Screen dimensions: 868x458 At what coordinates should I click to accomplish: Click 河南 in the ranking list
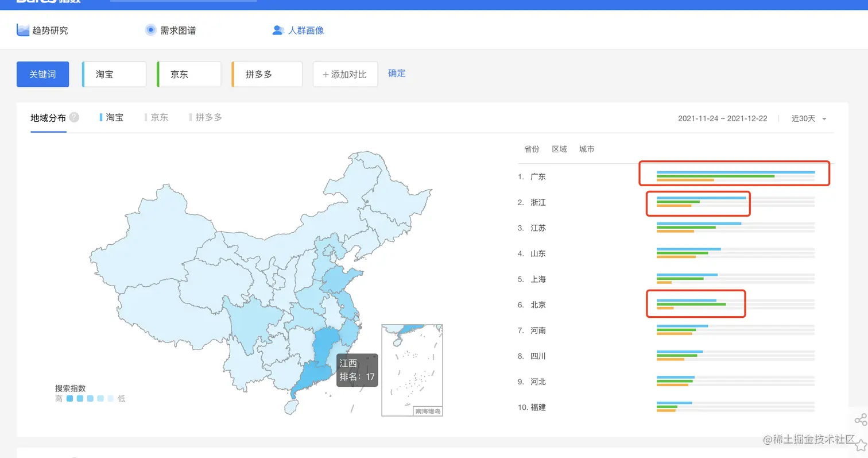click(538, 330)
